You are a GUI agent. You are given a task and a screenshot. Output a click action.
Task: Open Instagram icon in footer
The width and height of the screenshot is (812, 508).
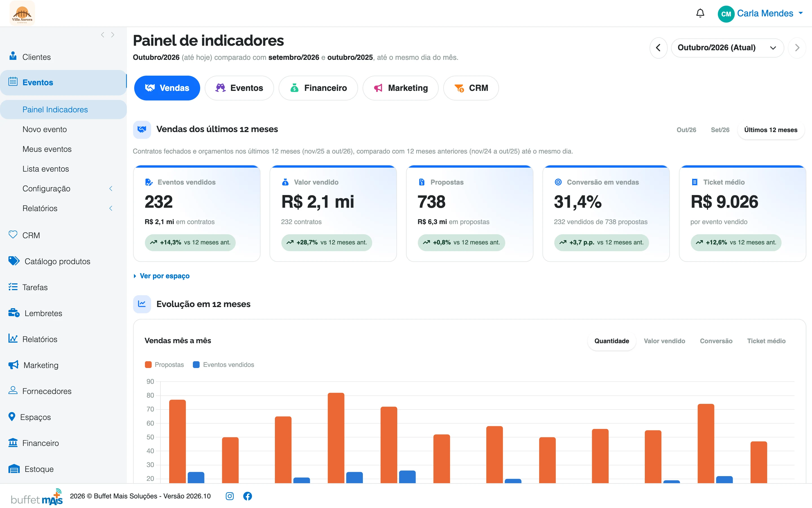(x=230, y=496)
